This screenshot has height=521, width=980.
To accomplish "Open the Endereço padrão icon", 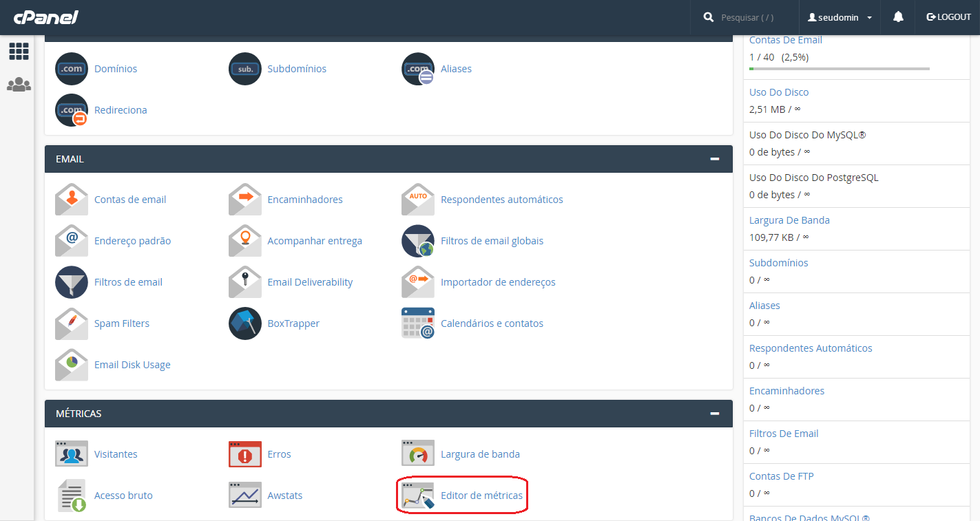I will [72, 241].
